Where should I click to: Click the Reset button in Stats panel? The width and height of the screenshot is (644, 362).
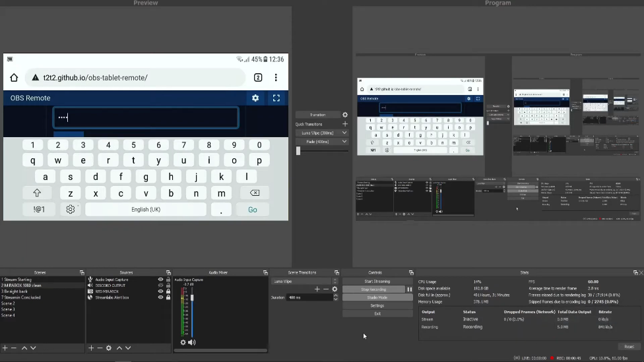click(628, 347)
